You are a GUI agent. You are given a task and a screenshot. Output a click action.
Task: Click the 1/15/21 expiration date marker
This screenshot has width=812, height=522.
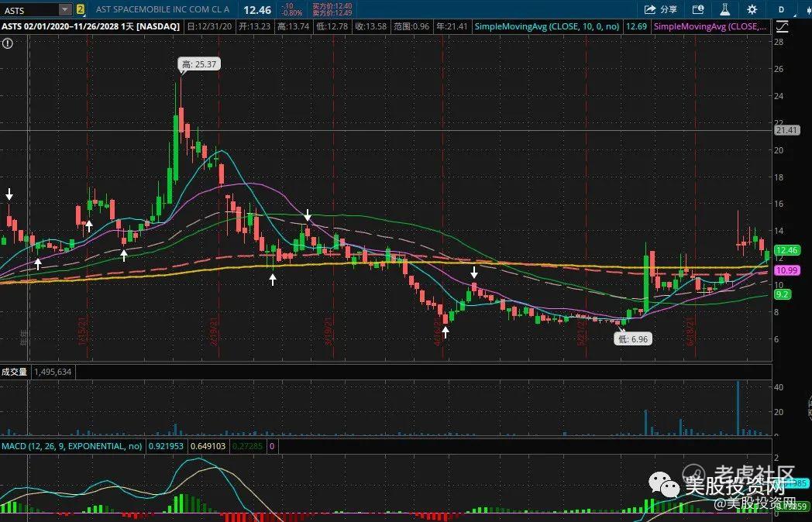pyautogui.click(x=82, y=331)
